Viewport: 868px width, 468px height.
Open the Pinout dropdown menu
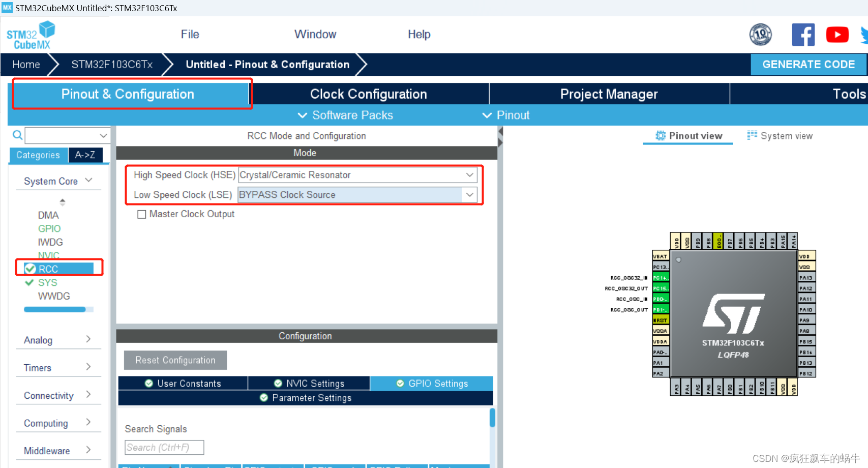506,115
